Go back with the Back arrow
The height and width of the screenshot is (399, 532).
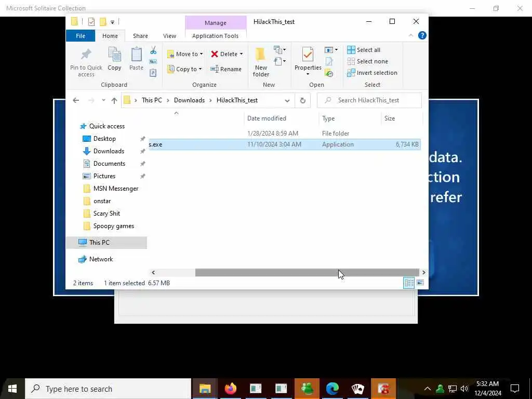coord(76,100)
